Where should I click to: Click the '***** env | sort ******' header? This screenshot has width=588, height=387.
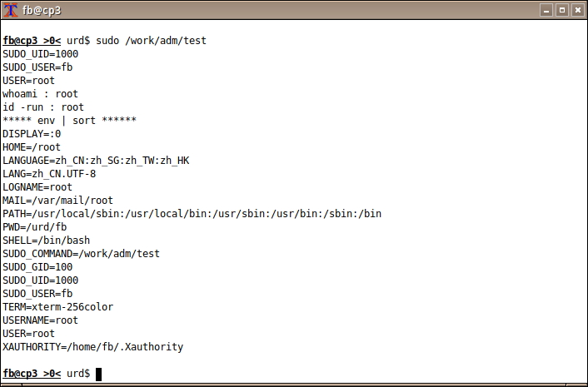69,120
